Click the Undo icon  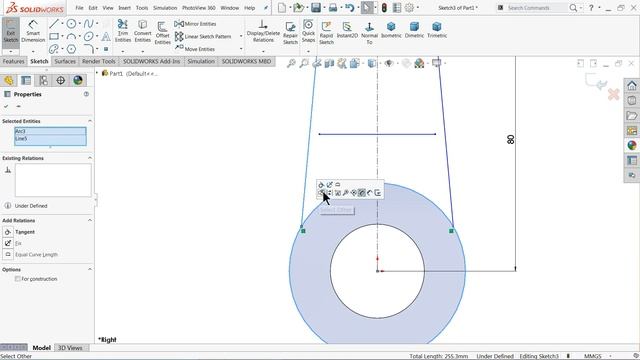click(349, 8)
